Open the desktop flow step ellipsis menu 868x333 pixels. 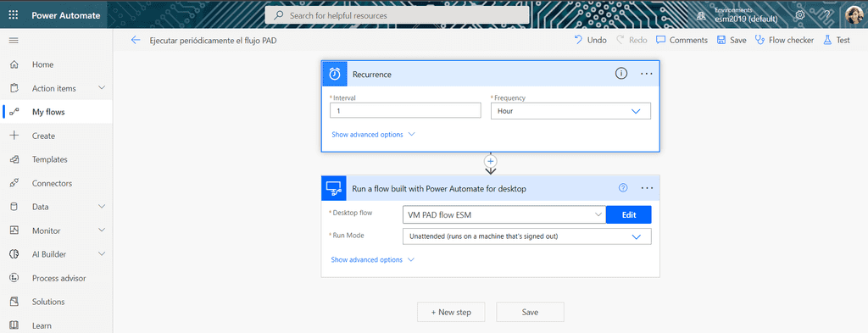click(x=647, y=188)
